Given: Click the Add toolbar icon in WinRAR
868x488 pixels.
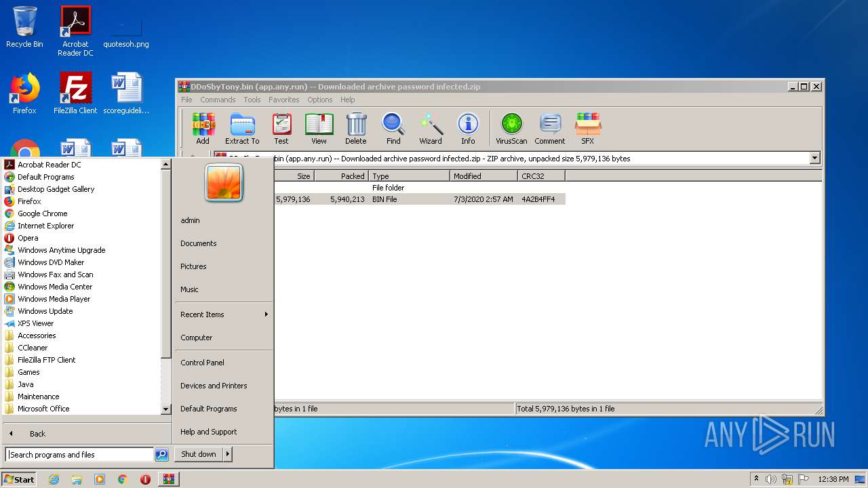Looking at the screenshot, I should tap(203, 129).
